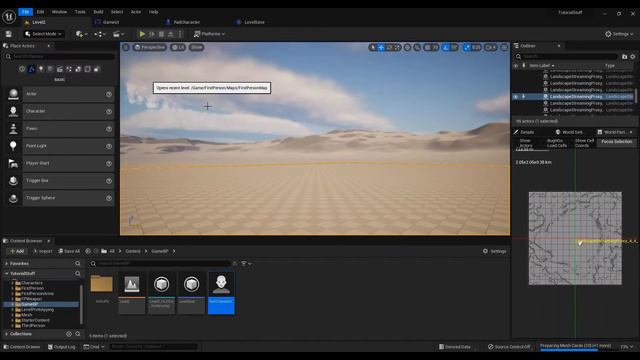Select the Translate (move) gizmo tool

coord(381,47)
